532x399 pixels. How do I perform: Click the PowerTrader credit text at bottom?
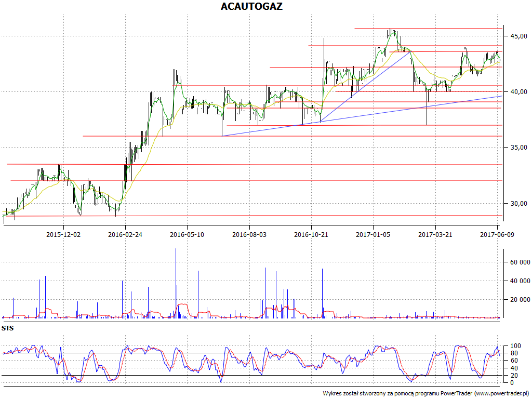pos(427,394)
